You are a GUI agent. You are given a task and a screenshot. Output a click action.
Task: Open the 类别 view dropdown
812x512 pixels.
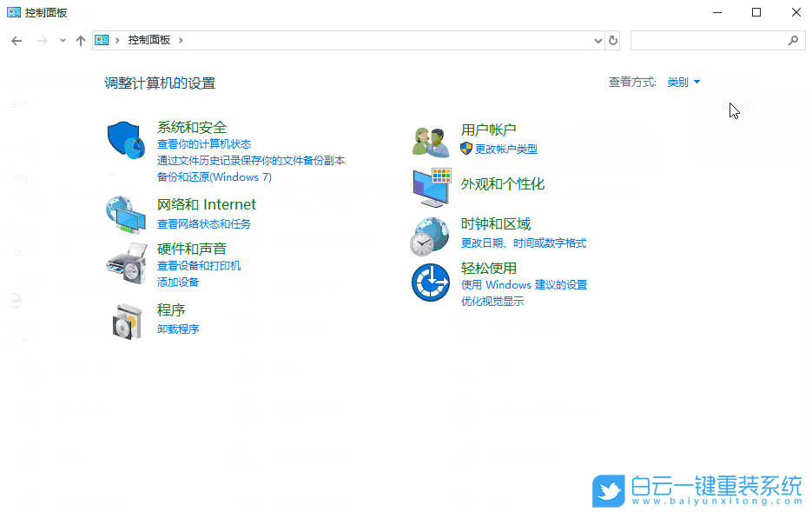pos(683,82)
